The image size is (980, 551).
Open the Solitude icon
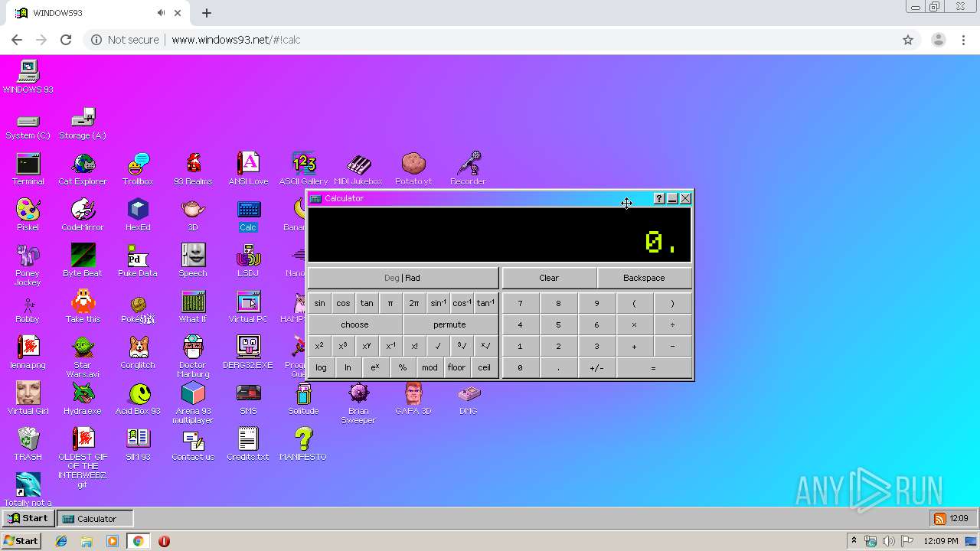303,398
